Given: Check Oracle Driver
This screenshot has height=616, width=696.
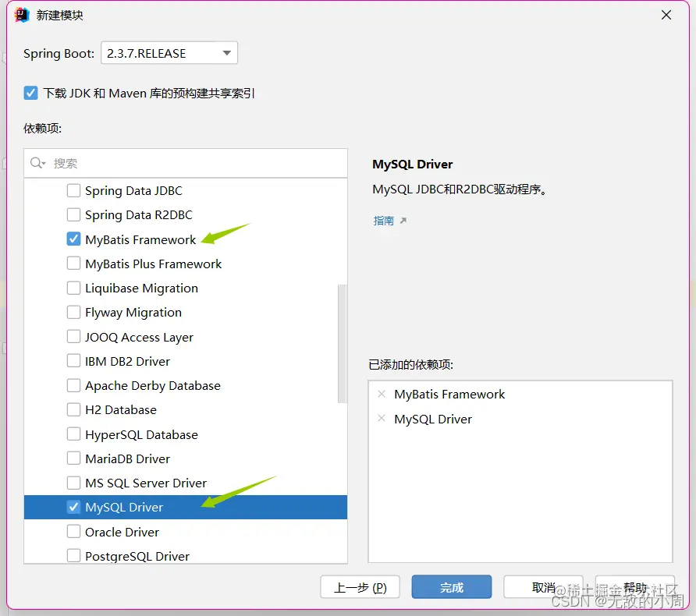Looking at the screenshot, I should click(73, 531).
